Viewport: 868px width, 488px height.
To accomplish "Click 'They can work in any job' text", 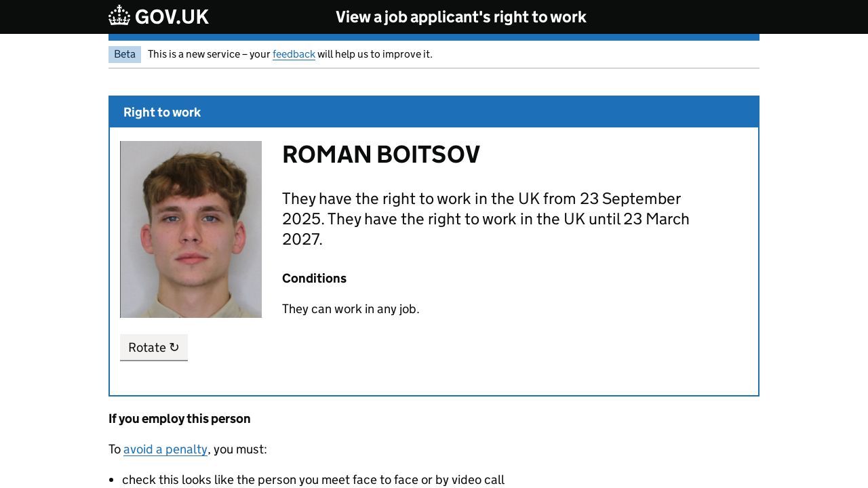I will 351,309.
